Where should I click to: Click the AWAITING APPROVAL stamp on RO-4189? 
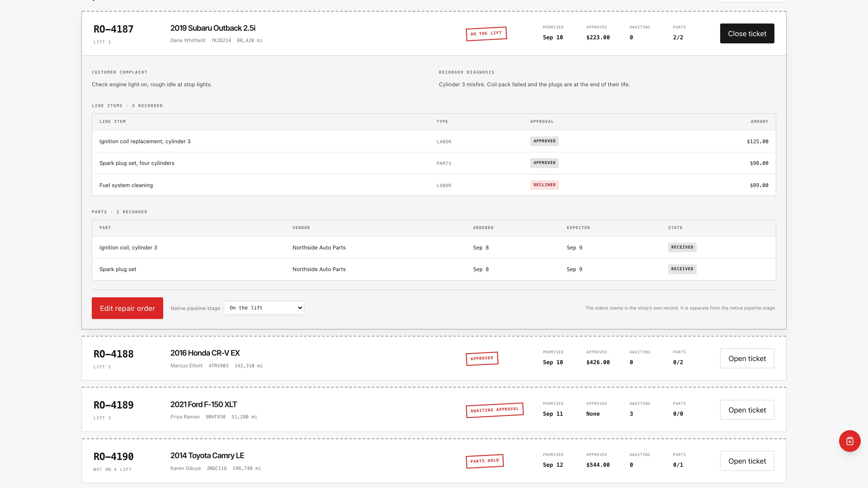click(495, 410)
